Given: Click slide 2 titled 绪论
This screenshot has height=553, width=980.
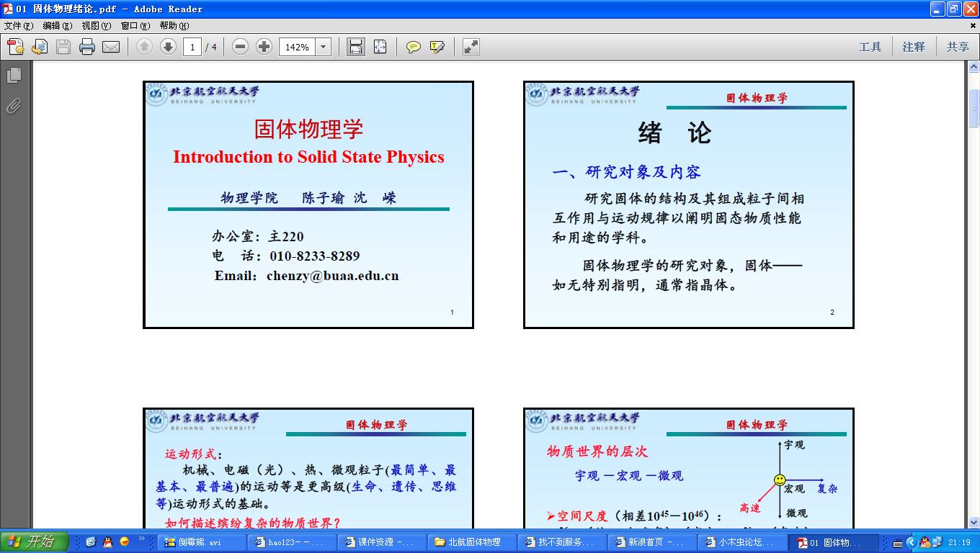Looking at the screenshot, I should pyautogui.click(x=689, y=205).
